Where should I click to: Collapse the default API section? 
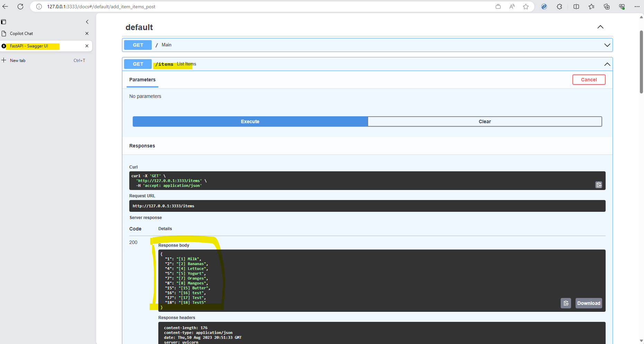coord(600,27)
